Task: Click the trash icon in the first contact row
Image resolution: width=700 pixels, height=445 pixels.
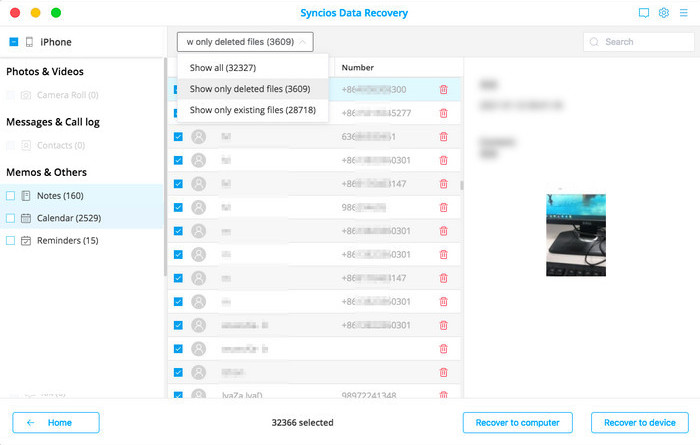Action: coord(443,90)
